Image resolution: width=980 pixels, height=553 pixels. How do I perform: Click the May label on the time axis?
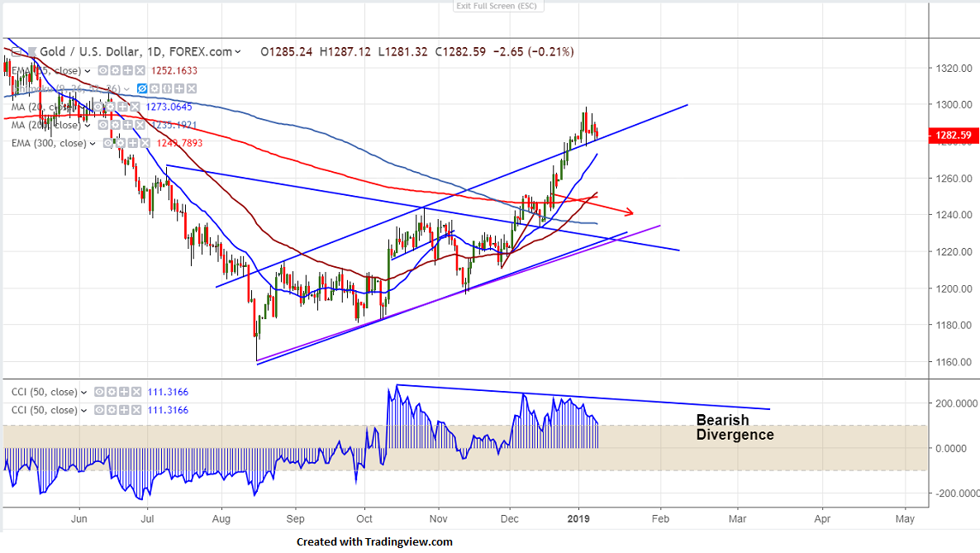pos(904,518)
